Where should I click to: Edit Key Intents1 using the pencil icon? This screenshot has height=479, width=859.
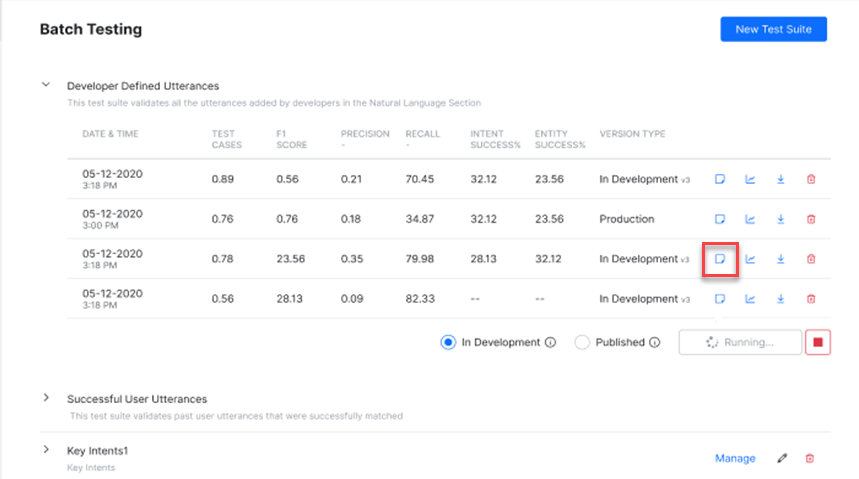point(782,458)
